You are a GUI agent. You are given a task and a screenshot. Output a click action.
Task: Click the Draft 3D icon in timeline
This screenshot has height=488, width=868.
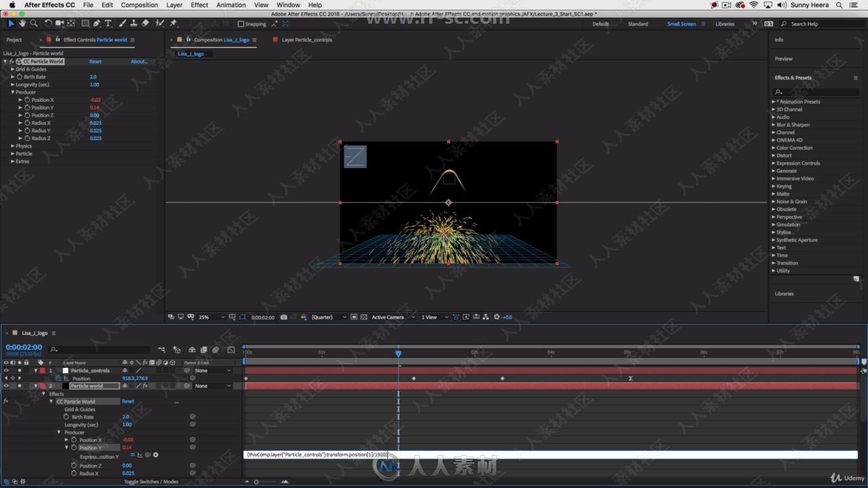click(176, 350)
